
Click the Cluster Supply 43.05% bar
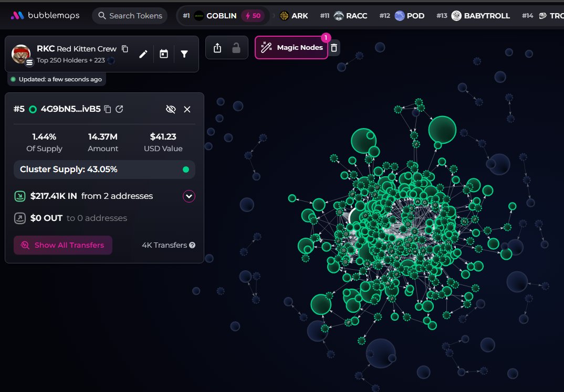[105, 169]
